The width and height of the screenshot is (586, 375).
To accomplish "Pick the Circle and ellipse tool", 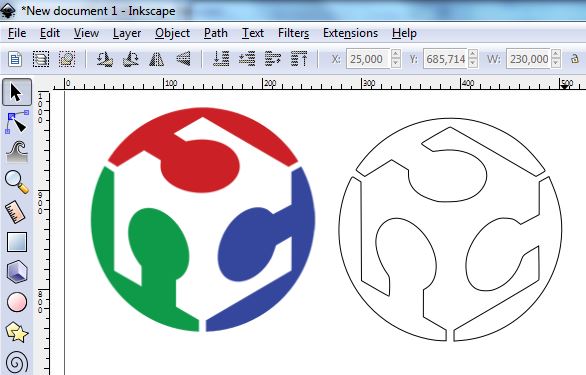I will pyautogui.click(x=17, y=302).
